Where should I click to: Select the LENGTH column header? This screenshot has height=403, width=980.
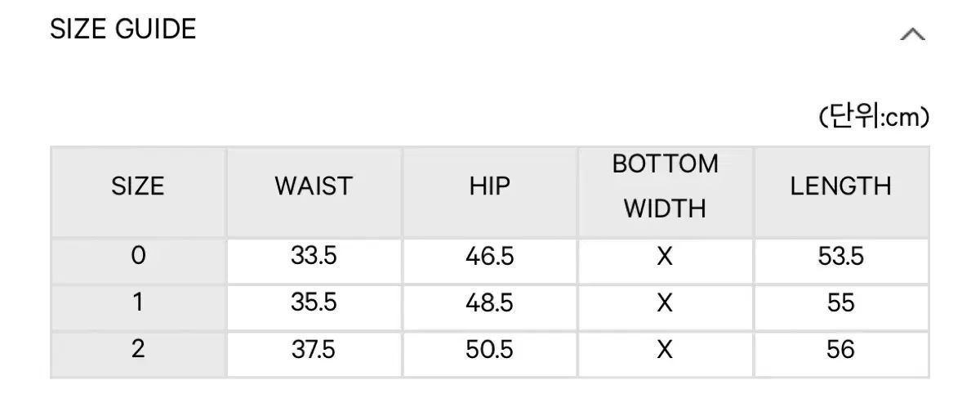tap(840, 186)
